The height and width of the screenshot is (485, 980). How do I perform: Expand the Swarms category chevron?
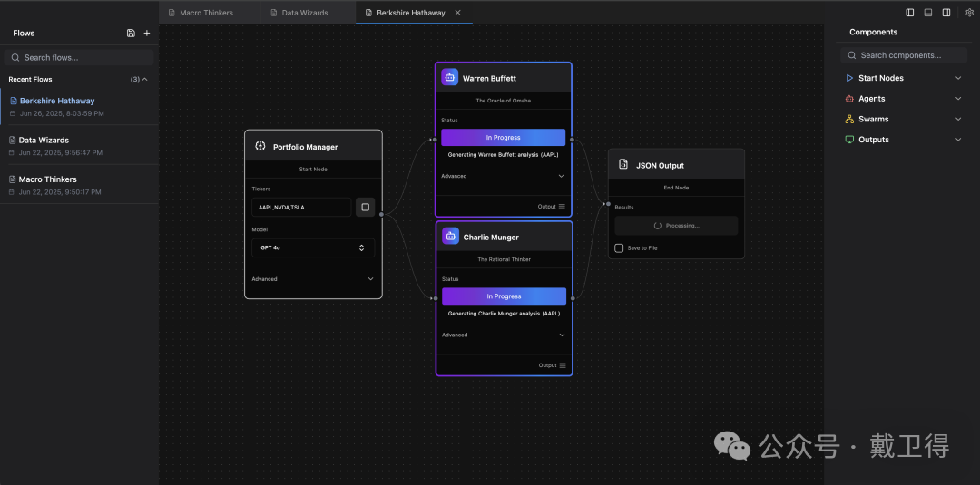958,120
